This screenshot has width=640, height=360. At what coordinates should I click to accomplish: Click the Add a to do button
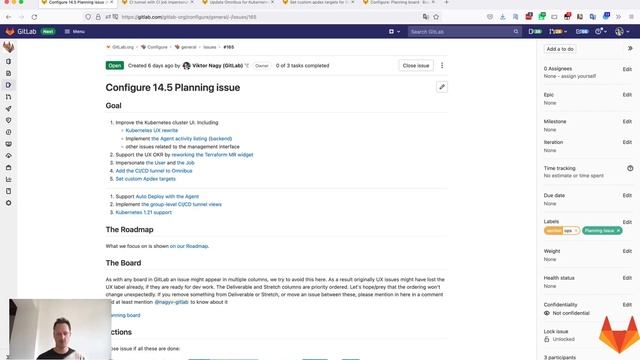tap(560, 49)
